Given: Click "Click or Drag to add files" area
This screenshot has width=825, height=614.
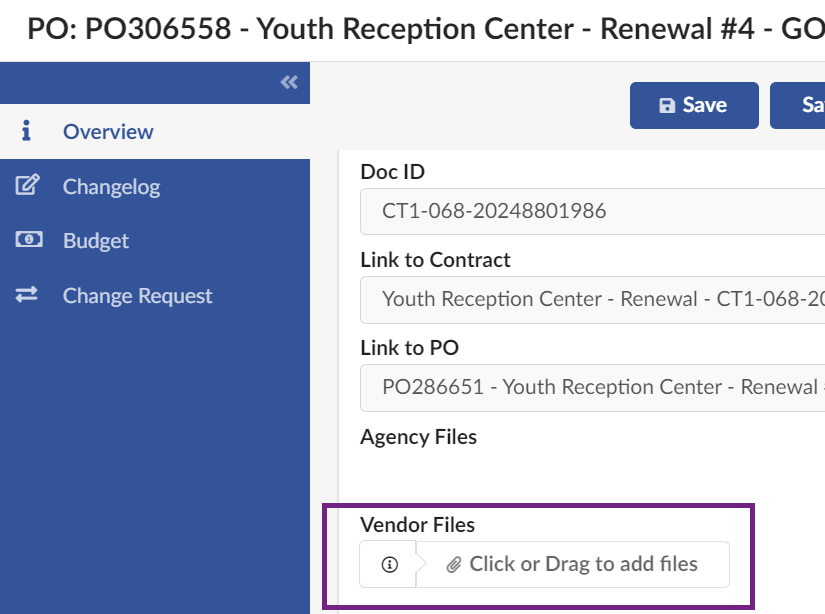Looking at the screenshot, I should [583, 565].
